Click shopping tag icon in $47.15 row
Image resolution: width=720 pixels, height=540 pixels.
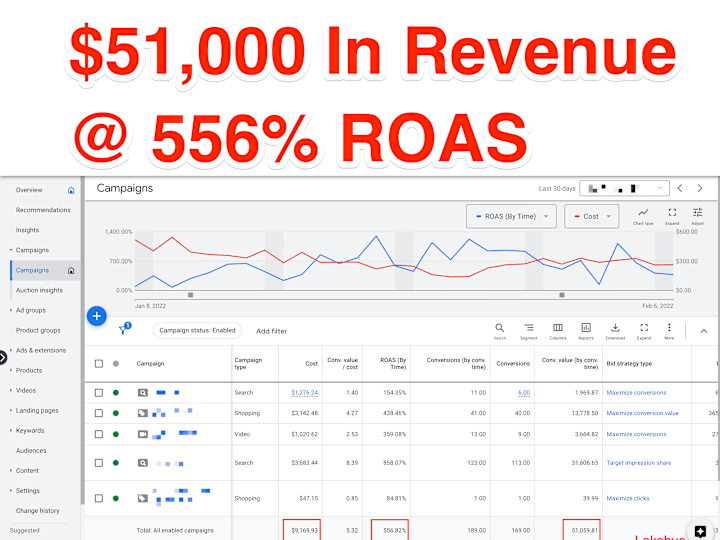tap(143, 498)
